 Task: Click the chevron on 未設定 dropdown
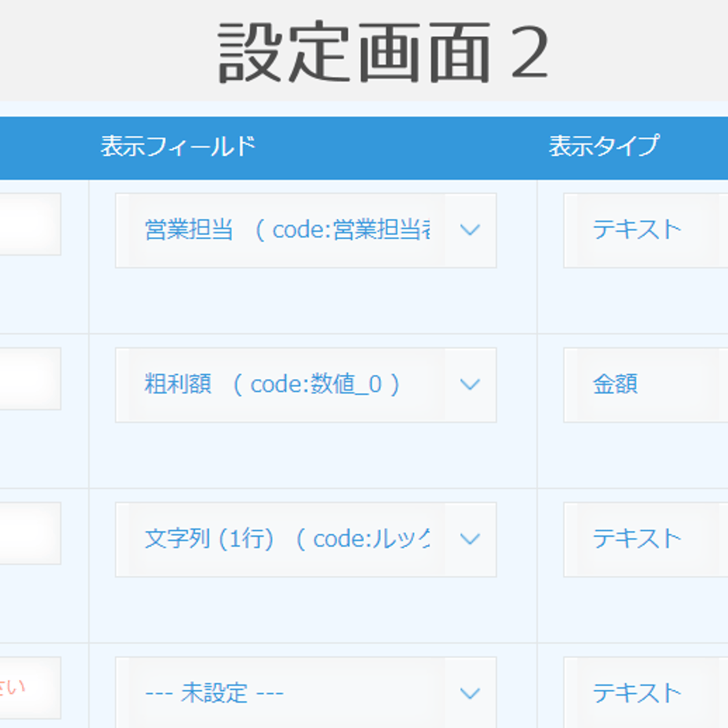470,694
